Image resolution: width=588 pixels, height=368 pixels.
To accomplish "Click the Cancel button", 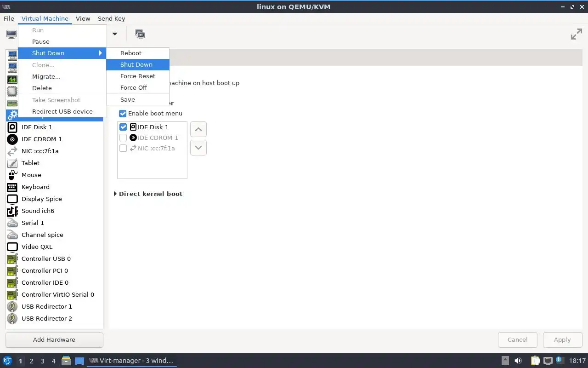I will coord(517,339).
